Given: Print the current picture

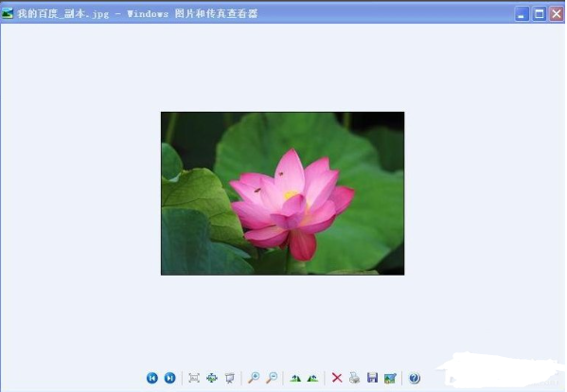Looking at the screenshot, I should click(354, 378).
